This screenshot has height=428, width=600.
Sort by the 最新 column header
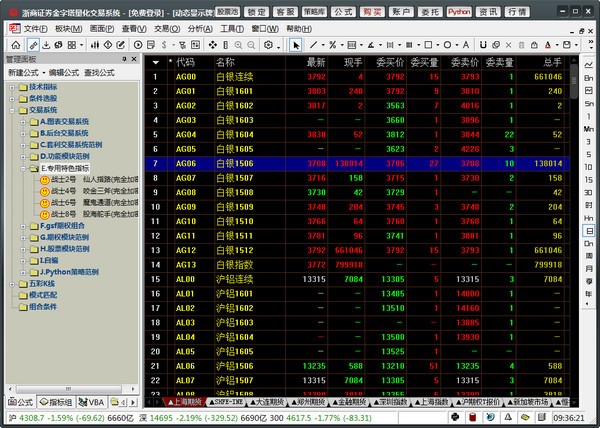[315, 61]
